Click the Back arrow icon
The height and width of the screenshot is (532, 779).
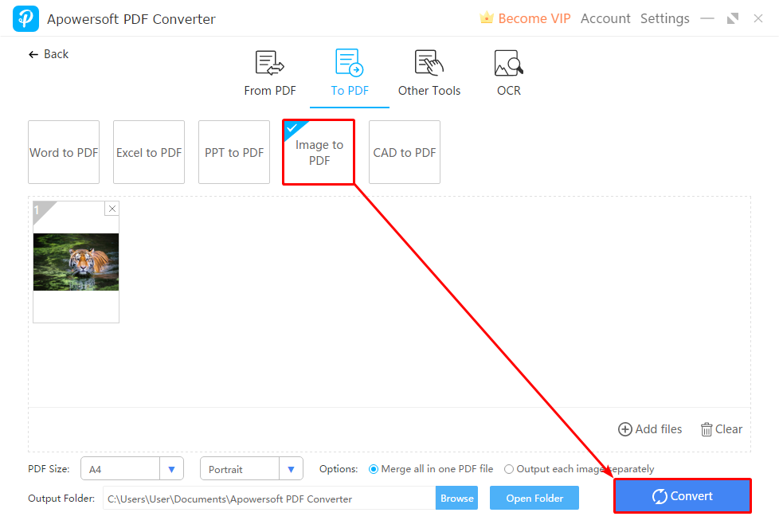[x=33, y=54]
